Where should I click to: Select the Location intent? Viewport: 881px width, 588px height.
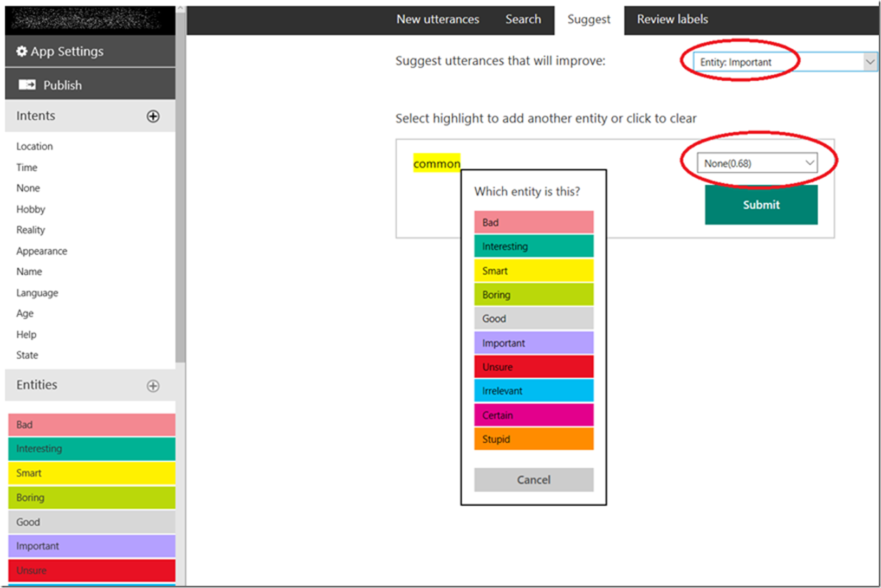pyautogui.click(x=35, y=146)
